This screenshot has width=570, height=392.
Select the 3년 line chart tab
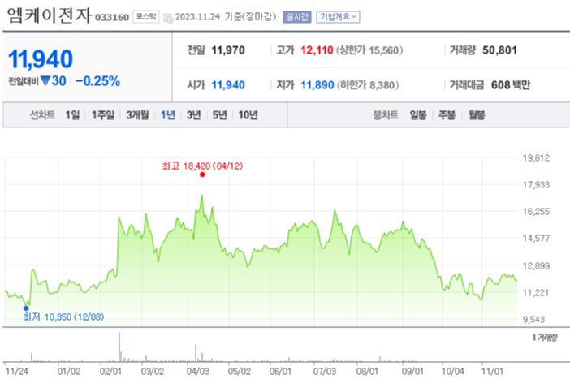tap(193, 115)
